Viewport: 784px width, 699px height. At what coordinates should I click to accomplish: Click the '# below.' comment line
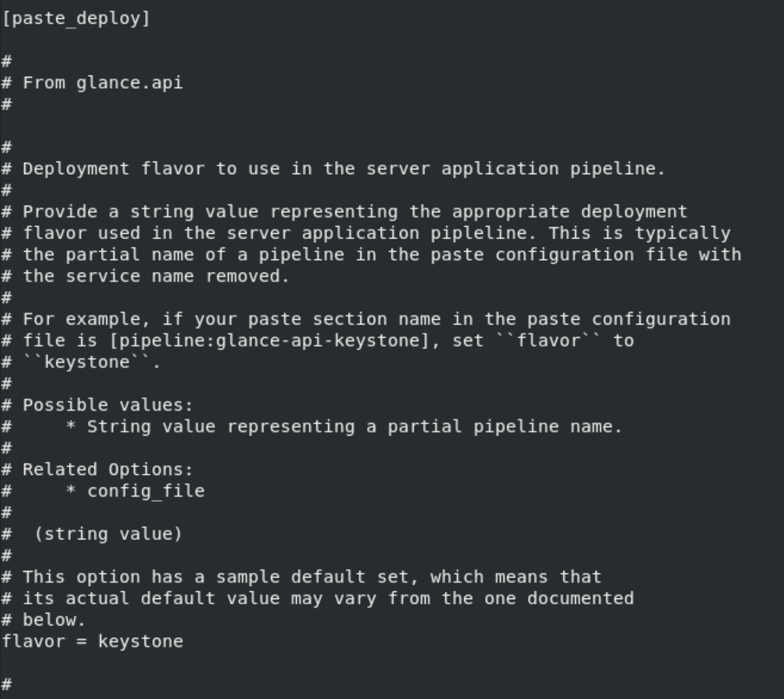click(x=54, y=620)
